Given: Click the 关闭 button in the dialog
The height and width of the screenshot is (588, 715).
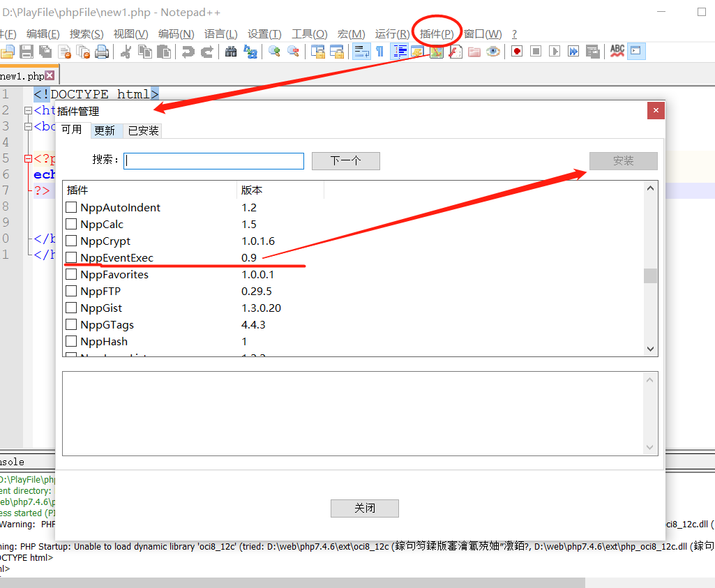Looking at the screenshot, I should 365,508.
